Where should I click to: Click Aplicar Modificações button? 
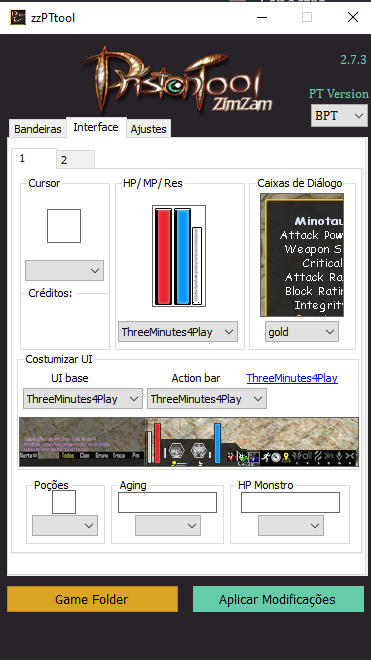point(278,599)
